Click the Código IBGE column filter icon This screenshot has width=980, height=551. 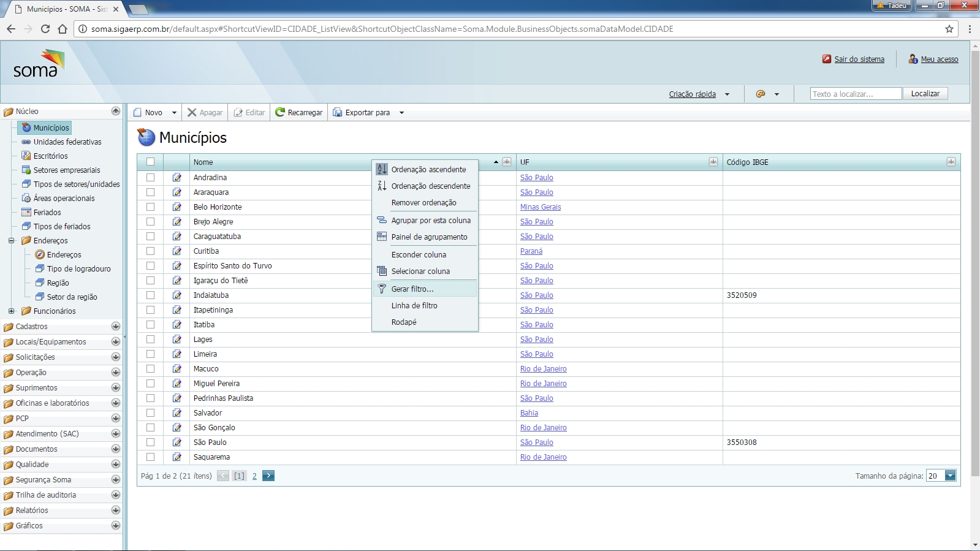(951, 162)
